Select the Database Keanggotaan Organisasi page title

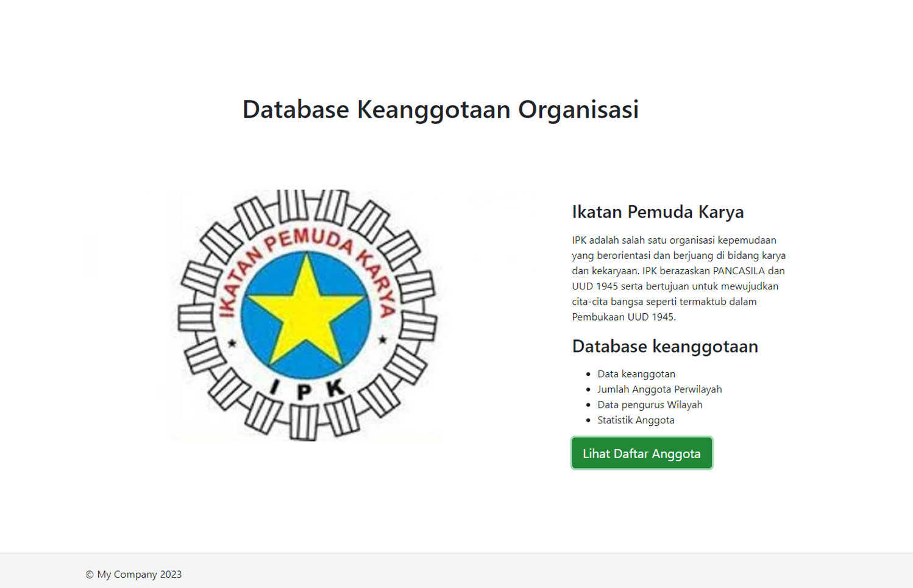(440, 110)
